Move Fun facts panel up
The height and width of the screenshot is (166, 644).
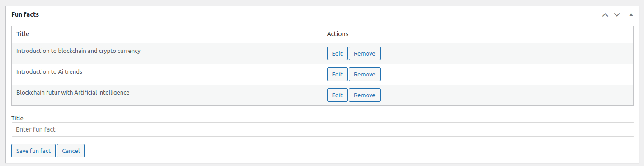coord(605,15)
